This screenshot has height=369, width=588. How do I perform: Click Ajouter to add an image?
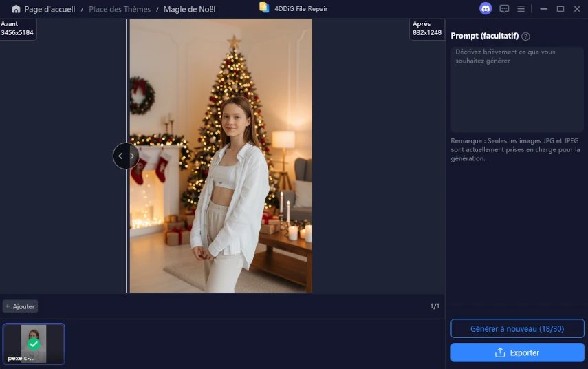(20, 306)
